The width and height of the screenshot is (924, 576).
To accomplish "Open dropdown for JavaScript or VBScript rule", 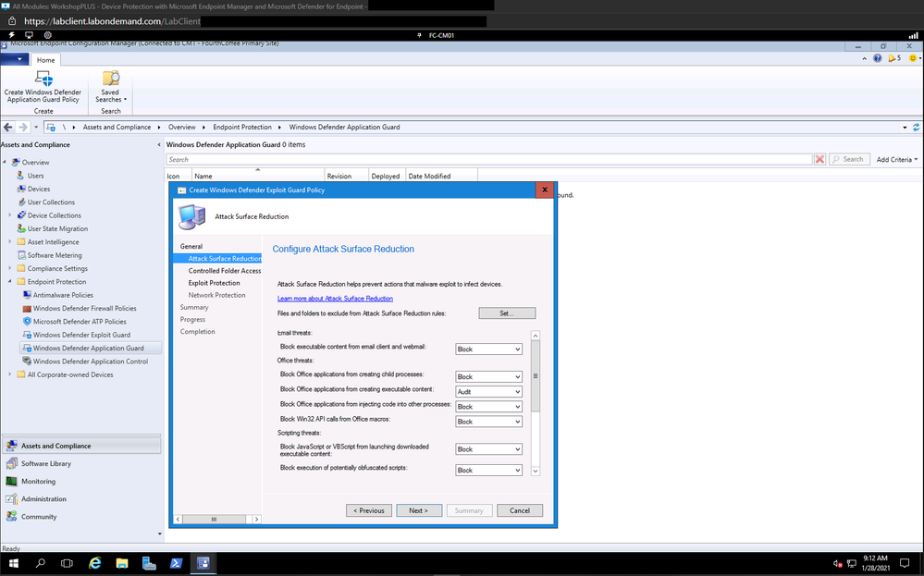I will (x=488, y=449).
